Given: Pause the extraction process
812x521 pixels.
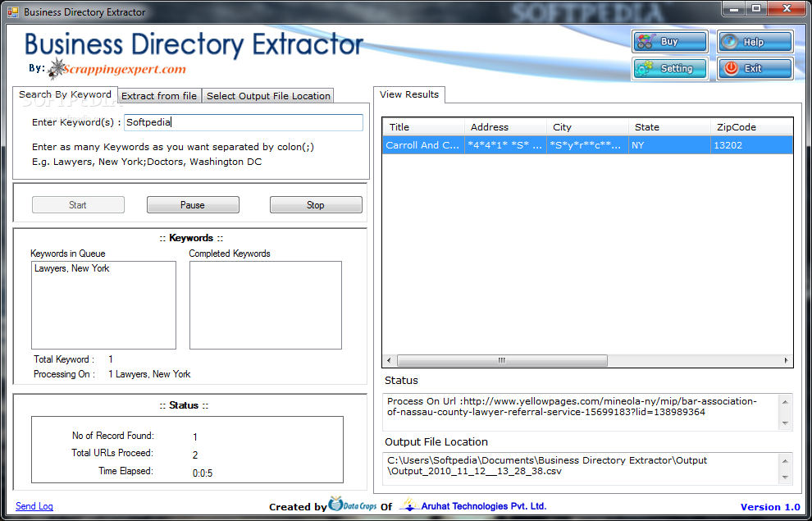Looking at the screenshot, I should click(x=193, y=205).
